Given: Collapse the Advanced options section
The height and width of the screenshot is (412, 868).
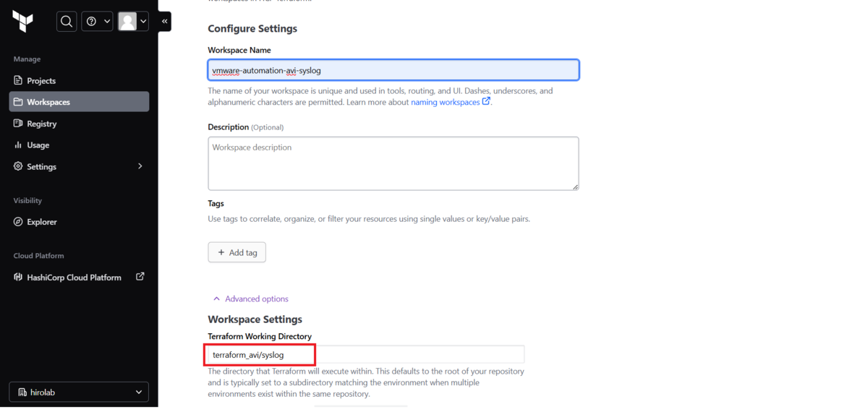Looking at the screenshot, I should point(250,299).
